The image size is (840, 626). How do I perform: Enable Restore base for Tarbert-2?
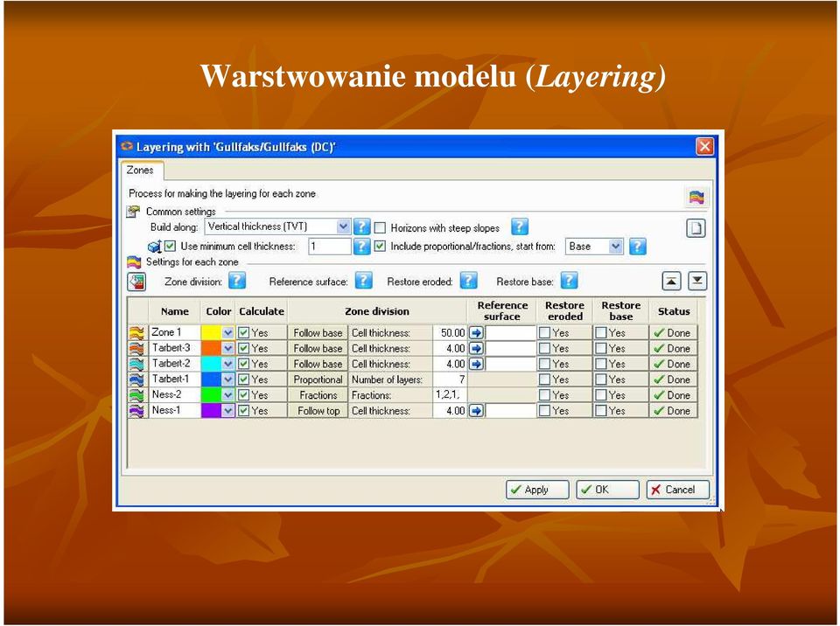pos(601,364)
